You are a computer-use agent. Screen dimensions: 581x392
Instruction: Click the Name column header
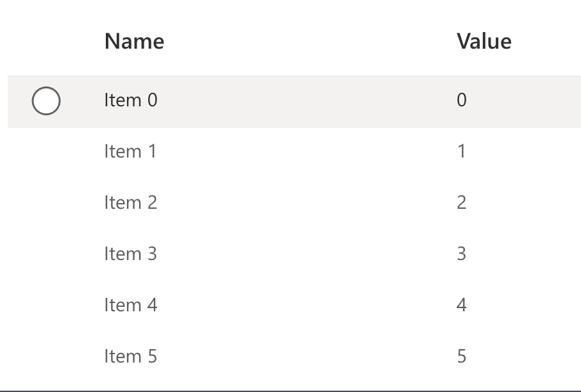point(133,42)
